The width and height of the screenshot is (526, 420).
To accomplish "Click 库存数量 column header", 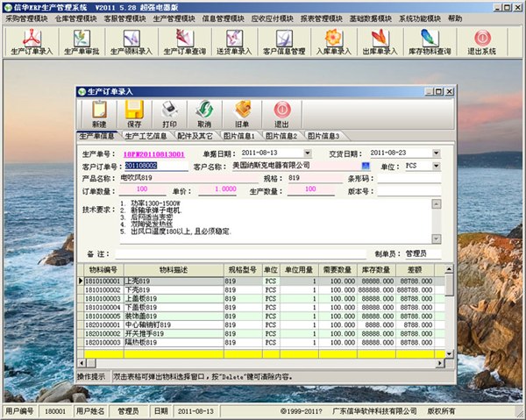I will 376,270.
